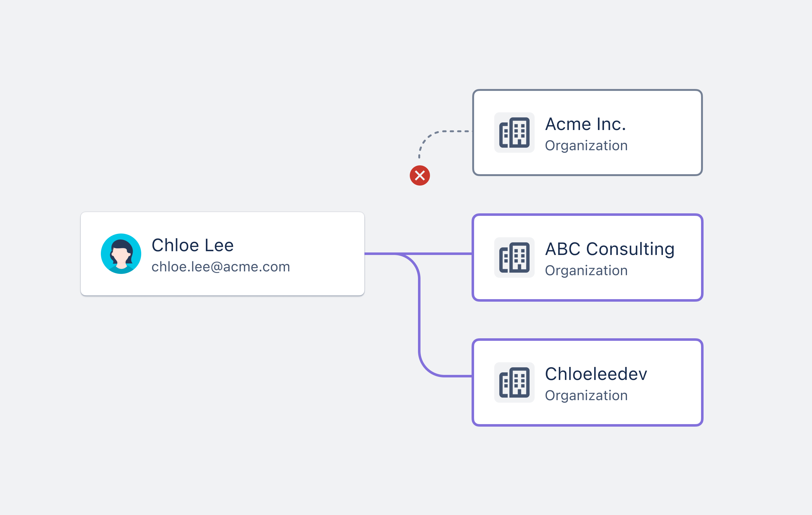Click bottom border of the Chloeleedev card
This screenshot has width=812, height=515.
tap(588, 424)
